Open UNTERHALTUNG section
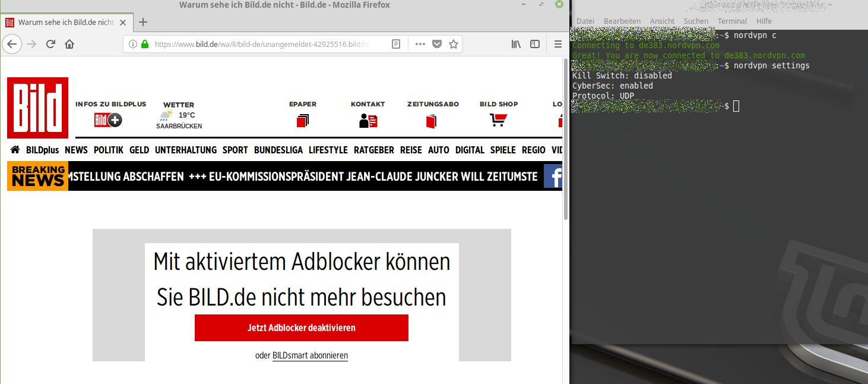This screenshot has width=868, height=384. click(186, 150)
